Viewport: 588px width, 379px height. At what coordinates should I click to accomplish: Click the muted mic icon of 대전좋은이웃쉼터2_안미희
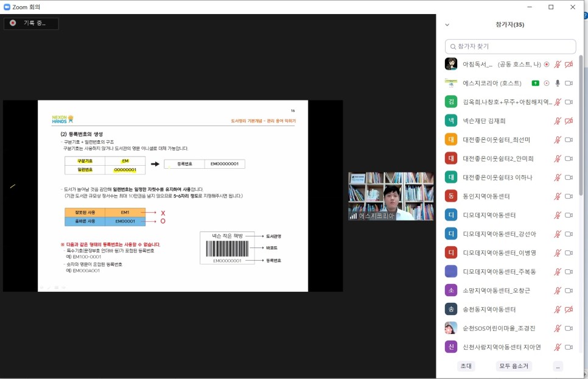point(558,157)
